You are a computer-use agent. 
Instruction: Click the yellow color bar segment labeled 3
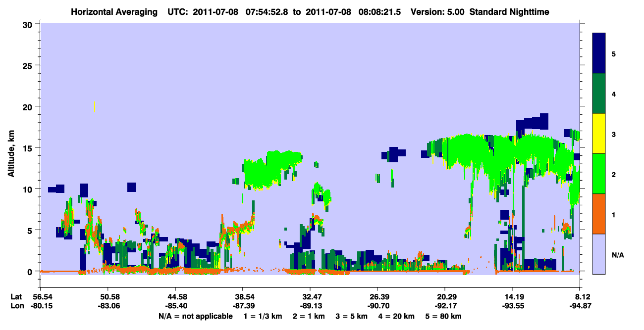(599, 134)
